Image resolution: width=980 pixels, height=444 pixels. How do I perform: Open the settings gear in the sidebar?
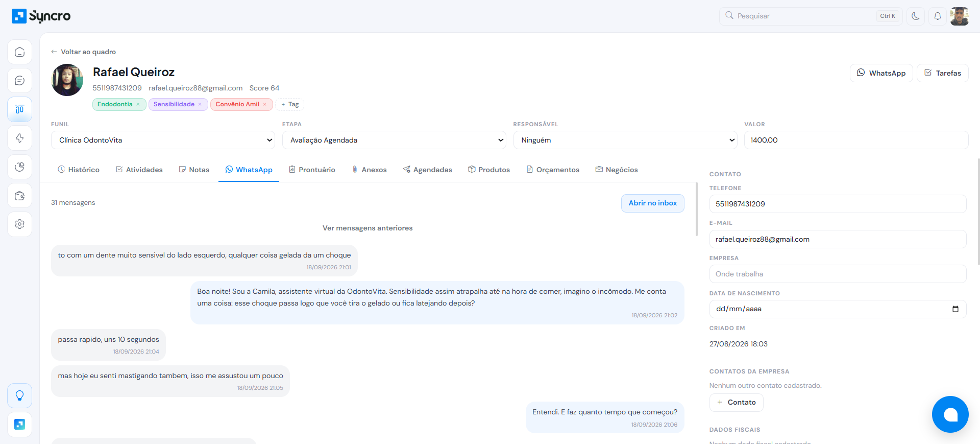coord(20,224)
